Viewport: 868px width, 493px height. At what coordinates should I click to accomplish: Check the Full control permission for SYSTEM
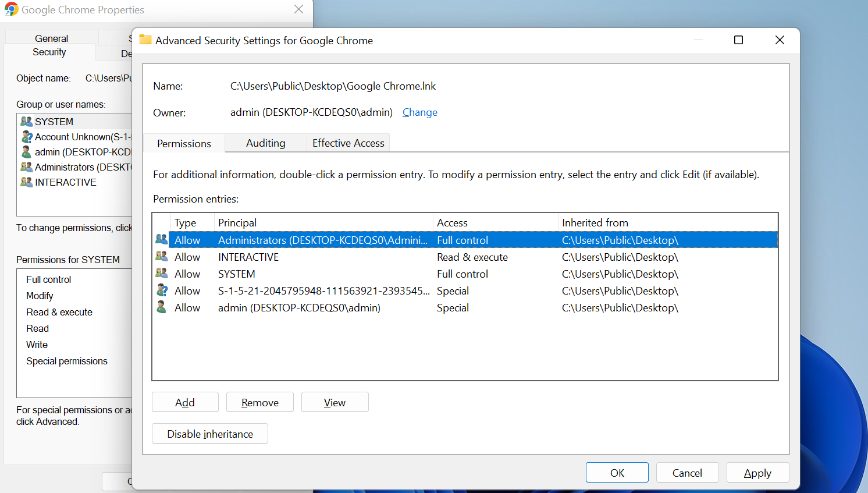48,279
